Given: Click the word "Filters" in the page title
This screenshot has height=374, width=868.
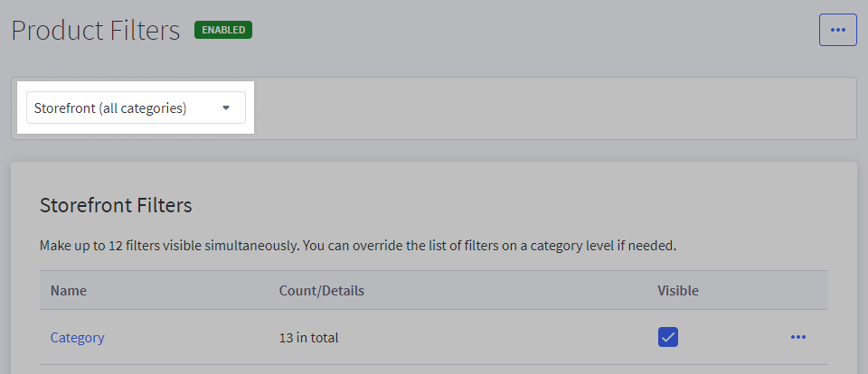Looking at the screenshot, I should pos(142,31).
